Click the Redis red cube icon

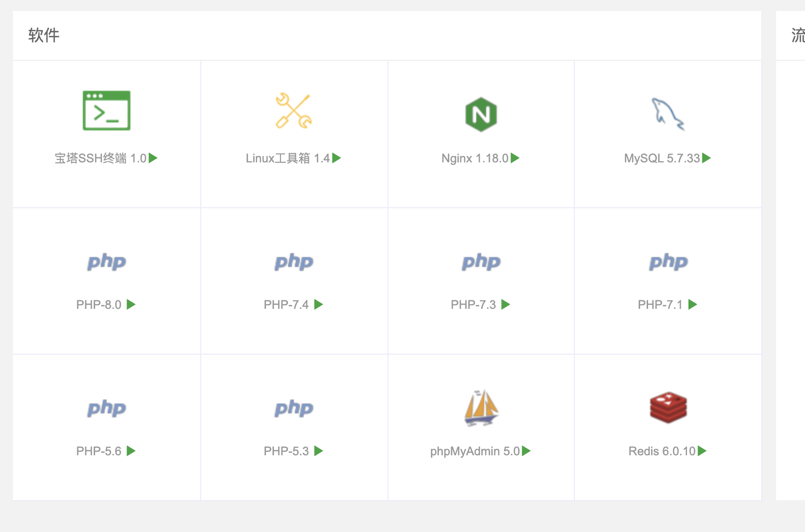tap(668, 408)
